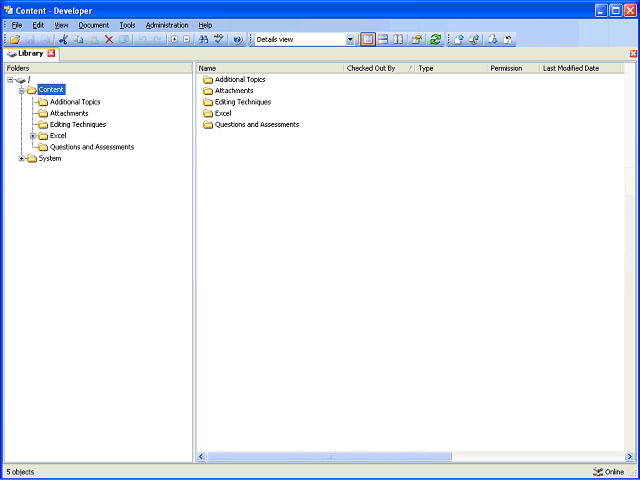This screenshot has width=640, height=480.
Task: Switch to vertical split layout
Action: (398, 40)
